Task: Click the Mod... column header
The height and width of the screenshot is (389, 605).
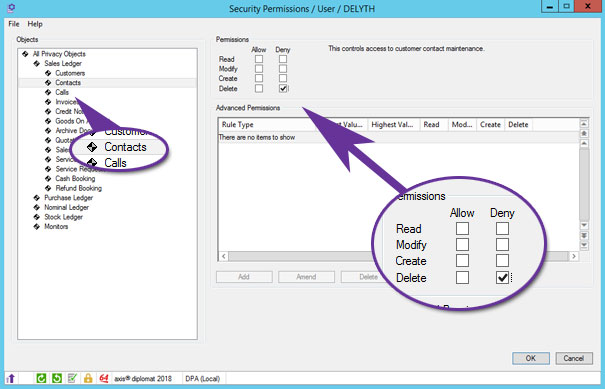Action: point(462,125)
